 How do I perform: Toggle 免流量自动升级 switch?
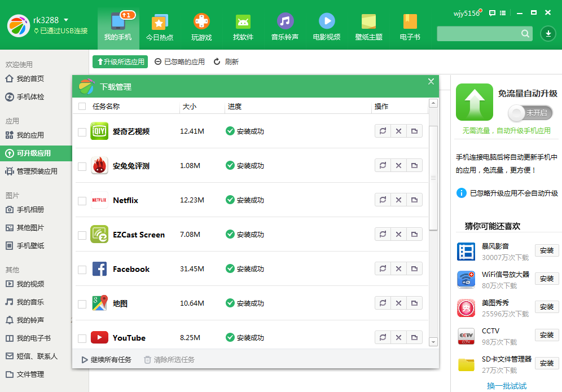[x=530, y=113]
